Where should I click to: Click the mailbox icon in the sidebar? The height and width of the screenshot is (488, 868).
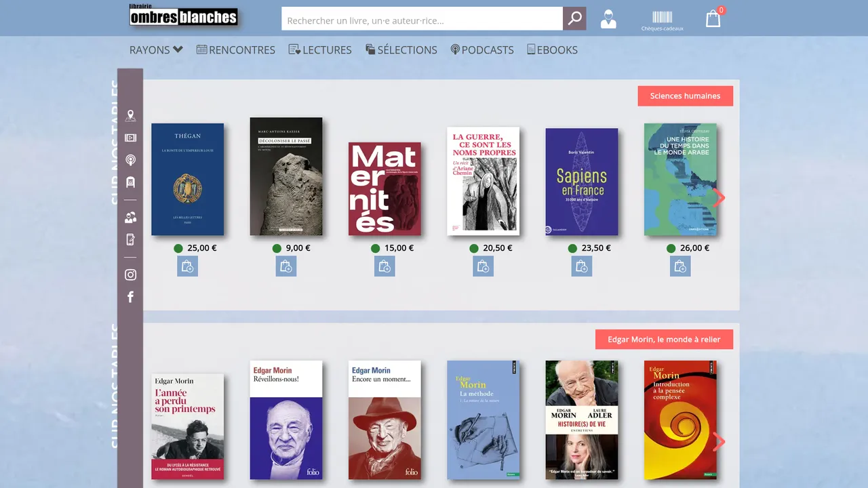pos(130,182)
